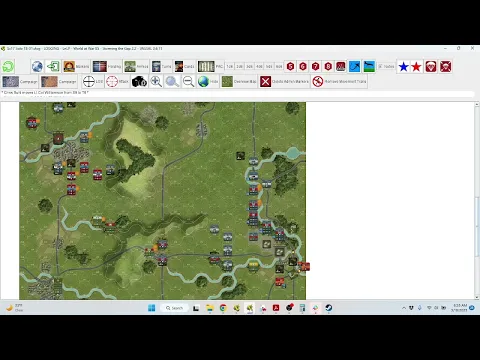Show hidden system tray icons chevron
Screen dimensions: 480x360
click(404, 308)
